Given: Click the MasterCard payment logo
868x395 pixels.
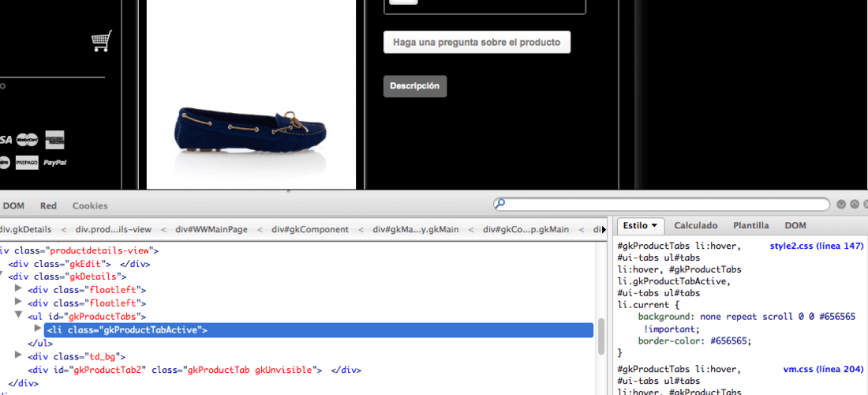Looking at the screenshot, I should [x=27, y=140].
